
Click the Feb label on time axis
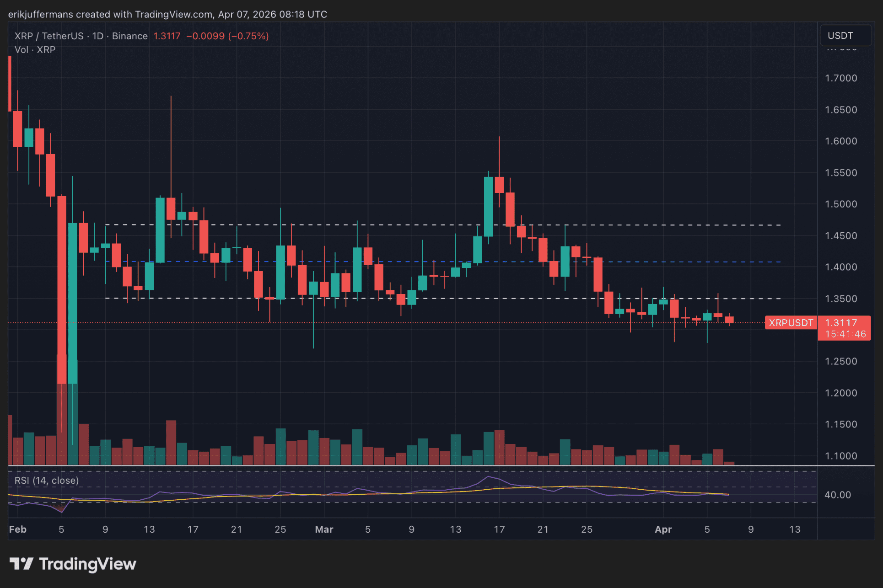click(18, 529)
